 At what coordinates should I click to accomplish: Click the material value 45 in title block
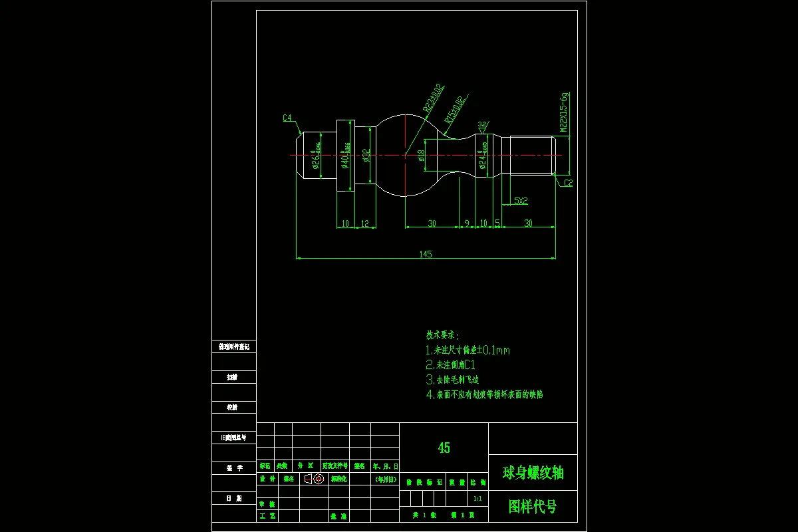tap(444, 448)
